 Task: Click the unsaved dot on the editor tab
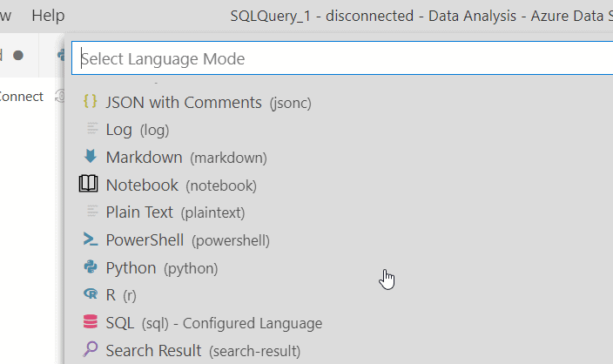[x=18, y=55]
